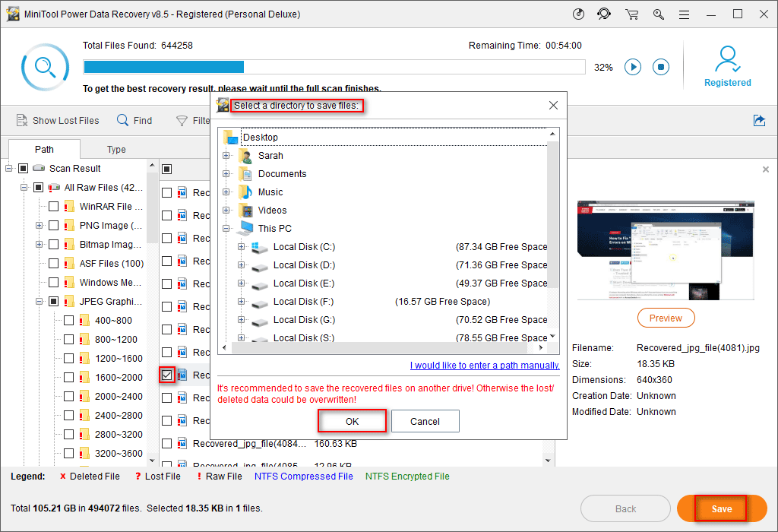778x532 pixels.
Task: Click the export scan result icon
Action: 758,120
